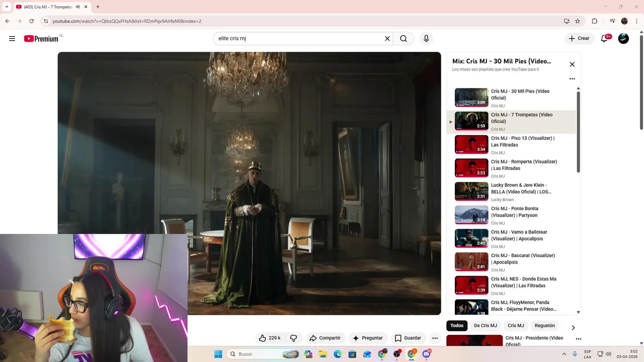Show hidden system tray icons
Image resolution: width=644 pixels, height=362 pixels.
[x=564, y=354]
